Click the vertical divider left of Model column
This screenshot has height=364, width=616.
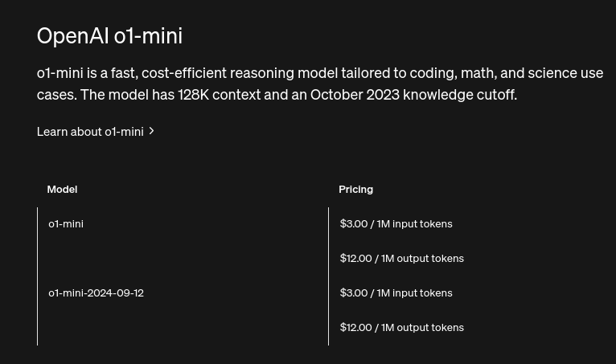coord(37,276)
